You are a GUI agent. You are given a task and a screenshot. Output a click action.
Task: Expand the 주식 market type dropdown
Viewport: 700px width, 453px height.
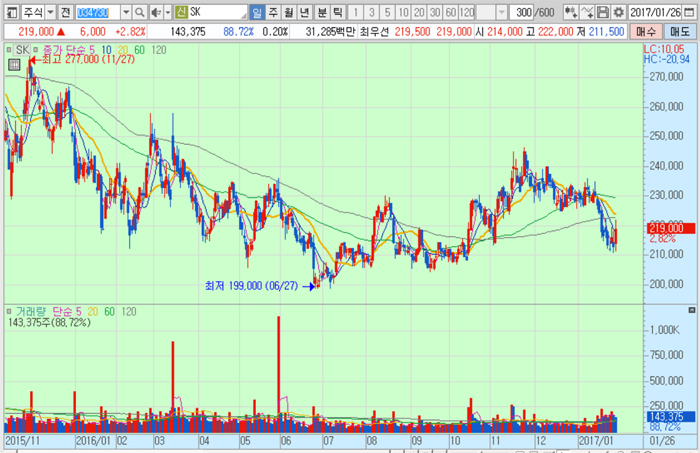coord(48,13)
